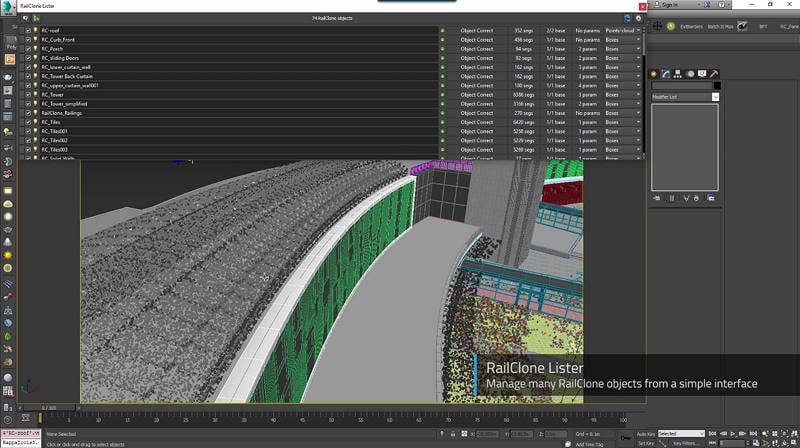Open the Selected key filter dropdown

pos(681,434)
